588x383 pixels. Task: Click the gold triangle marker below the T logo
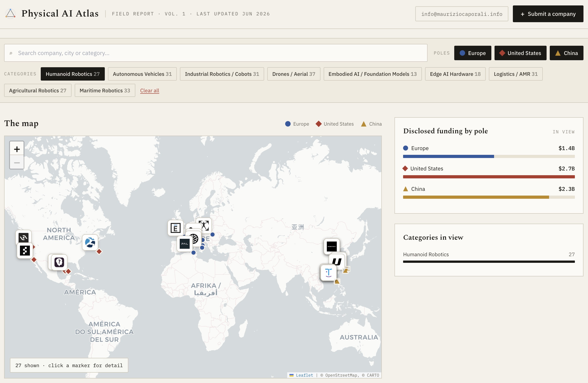click(x=337, y=281)
